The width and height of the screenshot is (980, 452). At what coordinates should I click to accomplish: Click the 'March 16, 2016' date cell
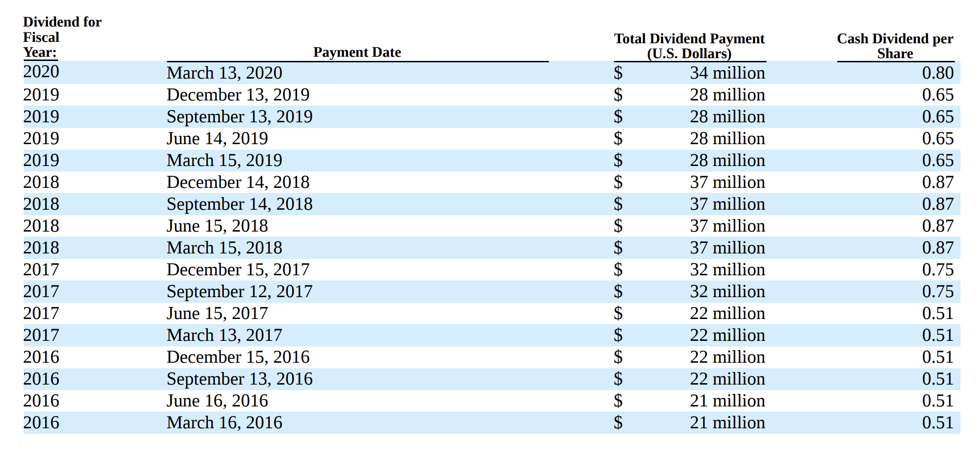[x=224, y=423]
